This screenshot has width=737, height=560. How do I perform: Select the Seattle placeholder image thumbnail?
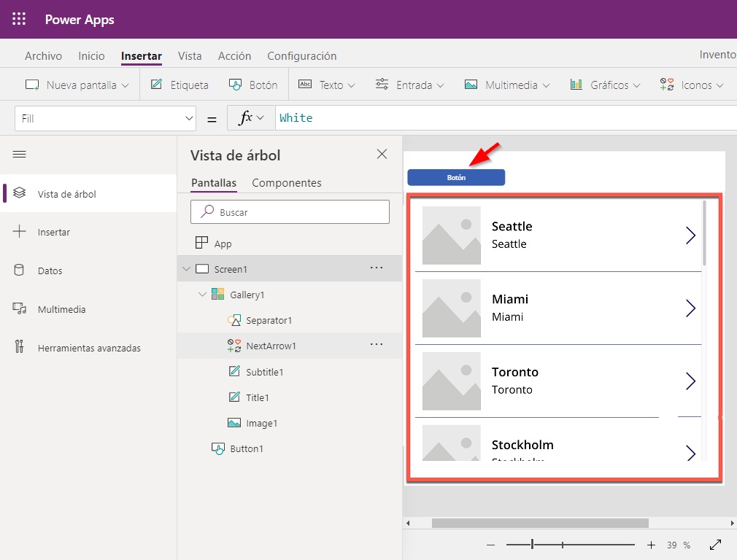[451, 236]
